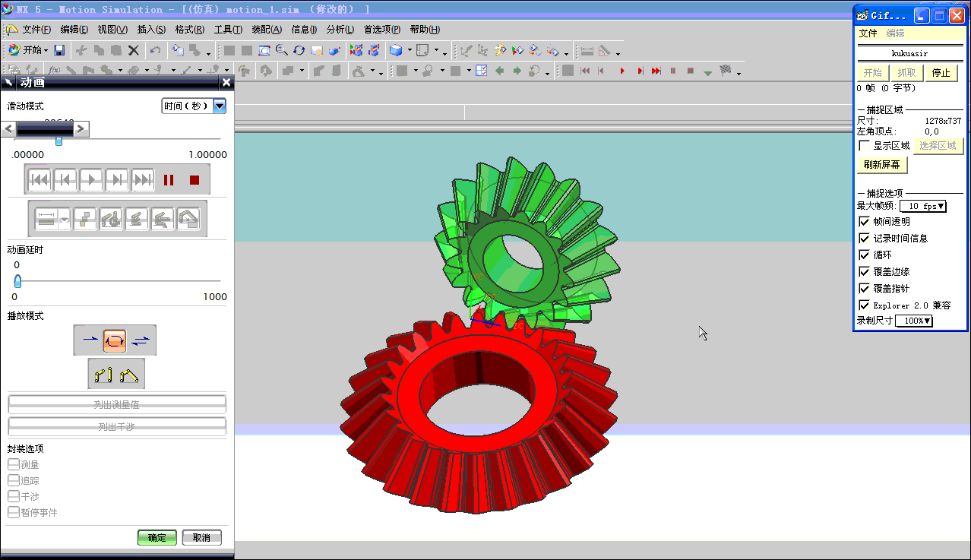This screenshot has width=971, height=560.
Task: Click the 取消 button
Action: tap(201, 537)
